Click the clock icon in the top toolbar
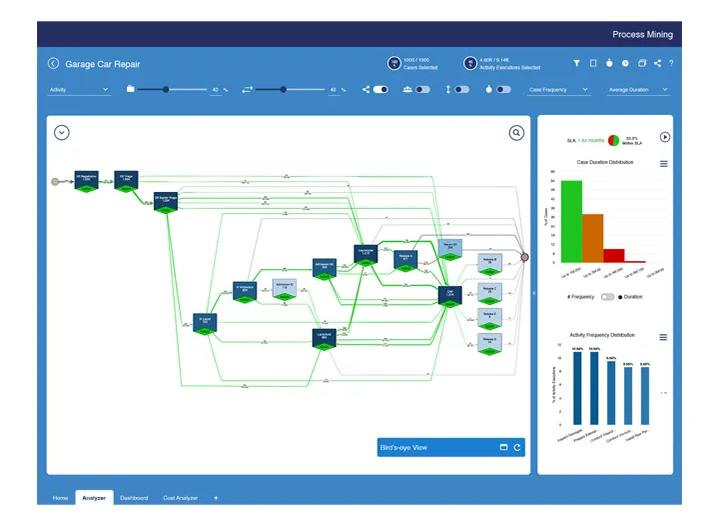The width and height of the screenshot is (719, 526). coord(625,63)
